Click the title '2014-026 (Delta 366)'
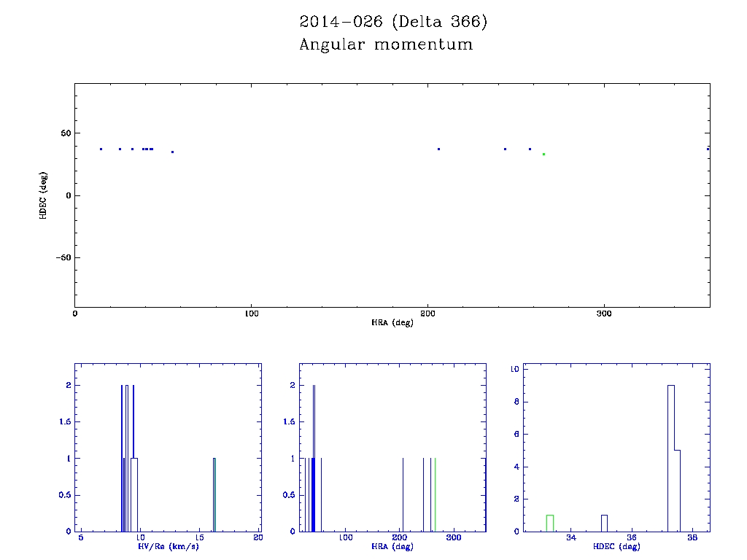The height and width of the screenshot is (560, 747). coord(393,22)
